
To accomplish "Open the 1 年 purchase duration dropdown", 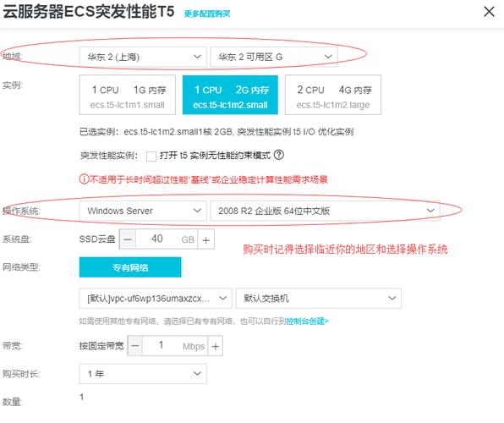I will click(143, 374).
